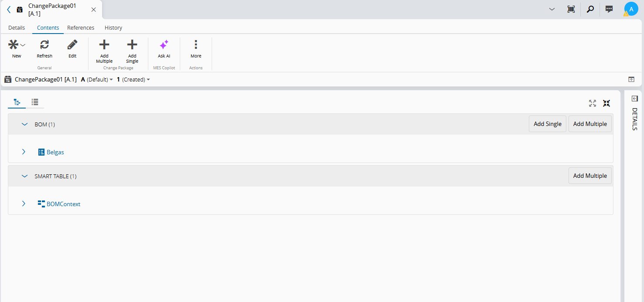Open the search magnifier icon

(590, 9)
